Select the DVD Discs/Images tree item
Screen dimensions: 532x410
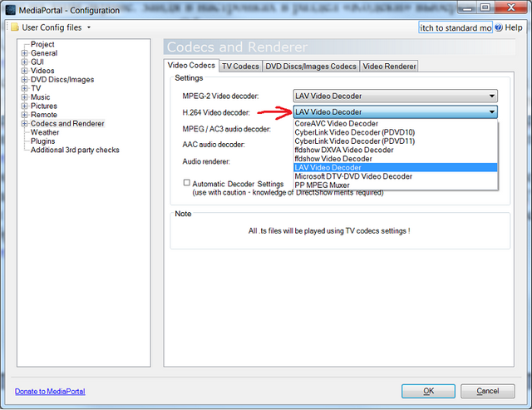pyautogui.click(x=62, y=80)
